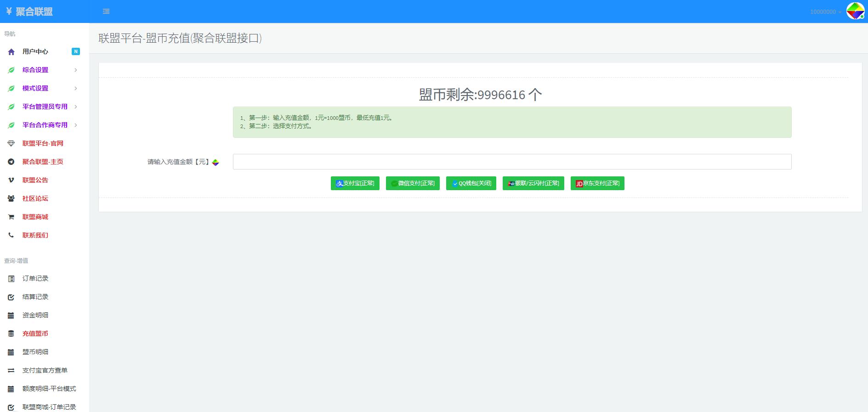Click the database icon next to 充值盟币

point(11,334)
